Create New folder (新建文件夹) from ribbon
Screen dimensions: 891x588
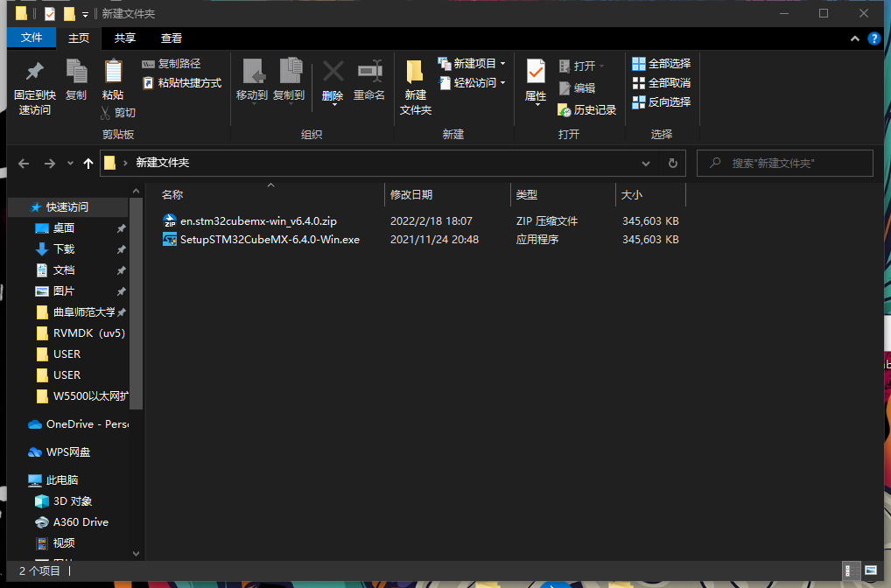pos(416,87)
